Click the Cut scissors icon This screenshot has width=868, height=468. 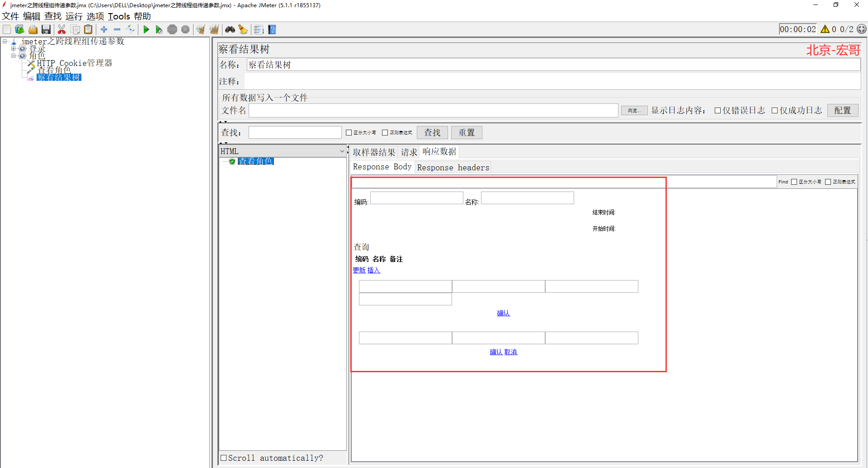pos(62,30)
